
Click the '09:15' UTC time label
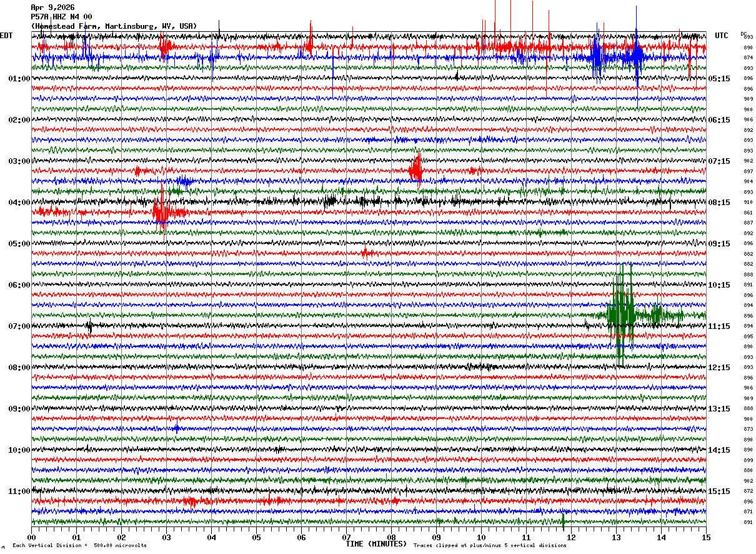(719, 244)
